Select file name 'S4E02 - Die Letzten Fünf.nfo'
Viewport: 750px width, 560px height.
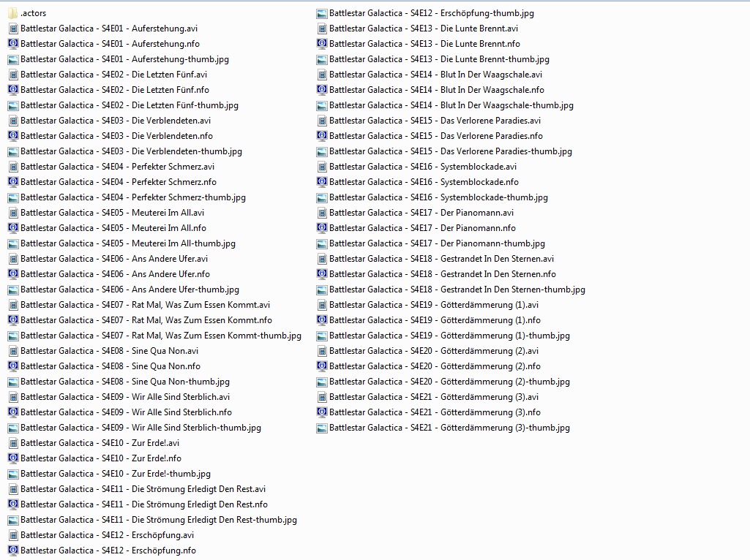[115, 90]
